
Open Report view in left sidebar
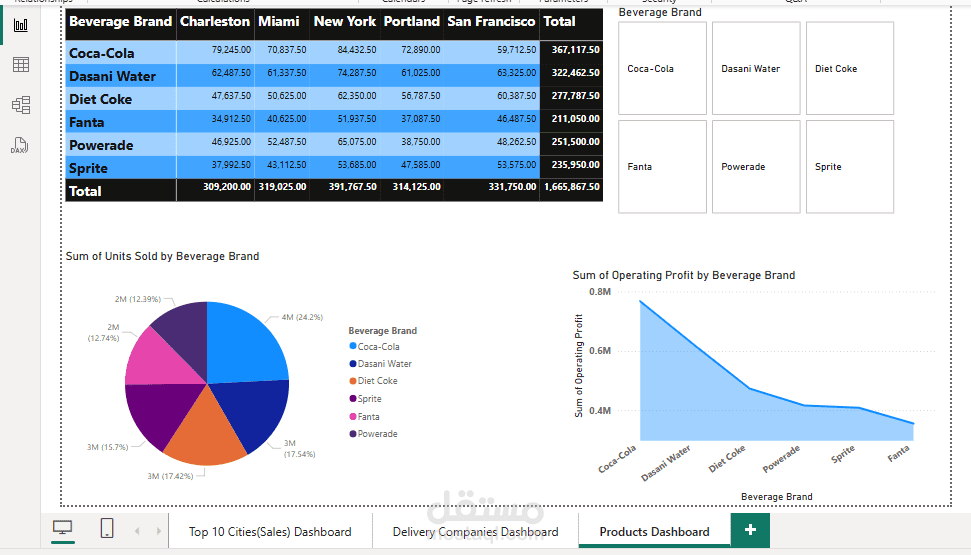[20, 24]
